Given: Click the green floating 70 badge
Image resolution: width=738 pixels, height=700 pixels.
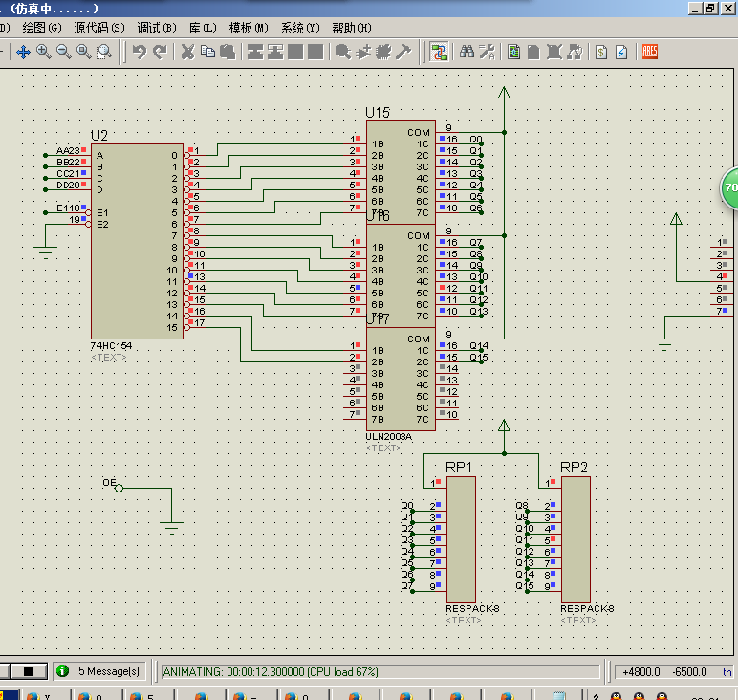Looking at the screenshot, I should point(730,187).
